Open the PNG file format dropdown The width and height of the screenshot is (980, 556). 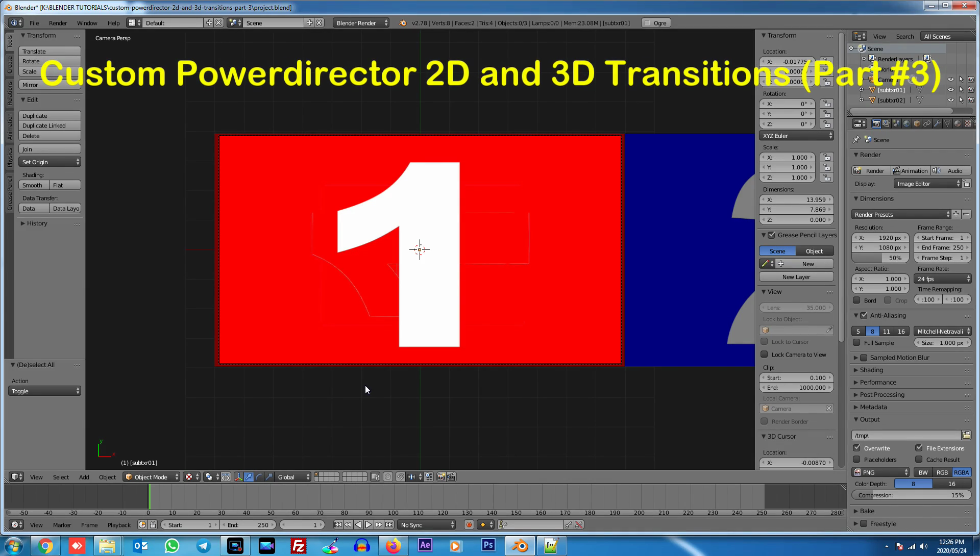tap(881, 472)
